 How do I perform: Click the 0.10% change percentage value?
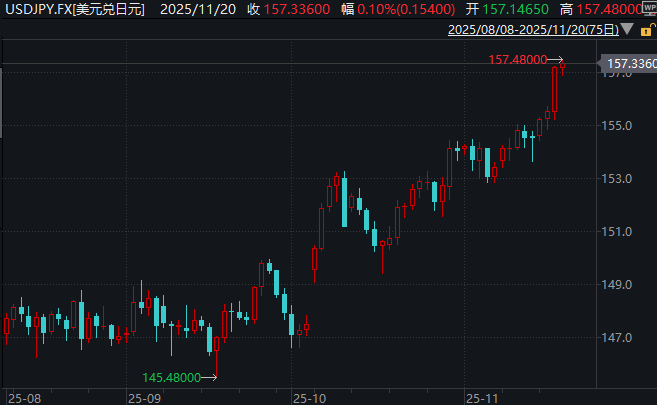pos(376,9)
